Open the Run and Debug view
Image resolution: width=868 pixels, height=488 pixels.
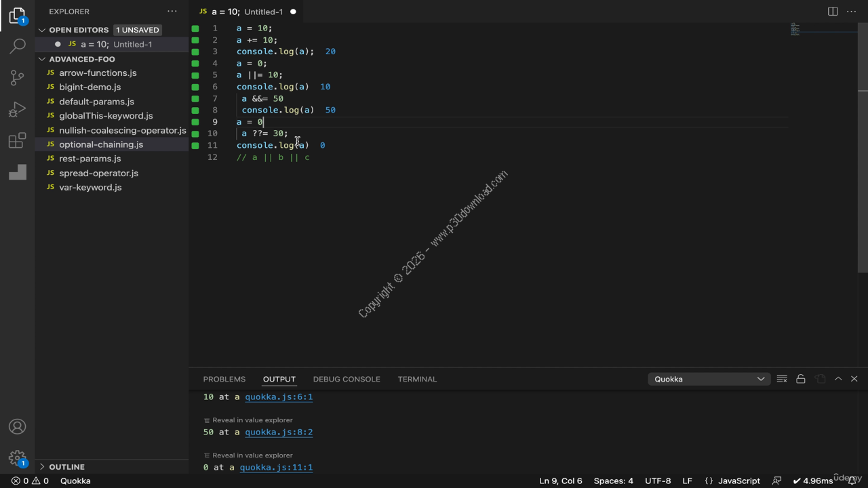pos(18,109)
